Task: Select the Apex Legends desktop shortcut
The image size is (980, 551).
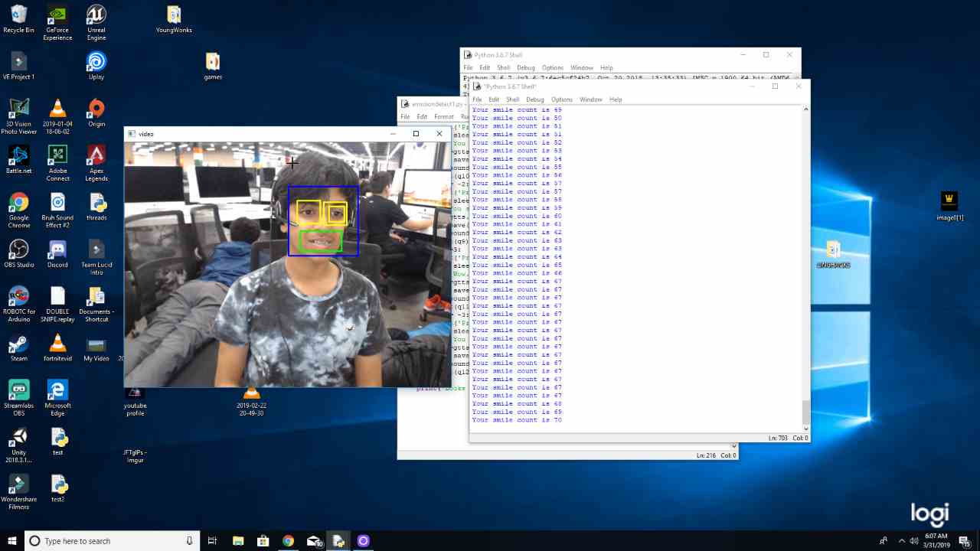Action: point(96,164)
